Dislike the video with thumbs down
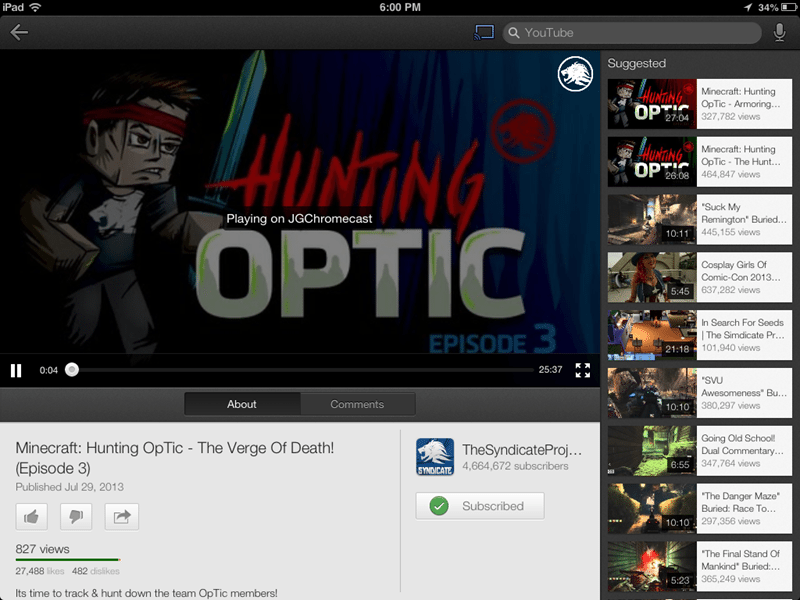This screenshot has height=600, width=800. [x=76, y=517]
